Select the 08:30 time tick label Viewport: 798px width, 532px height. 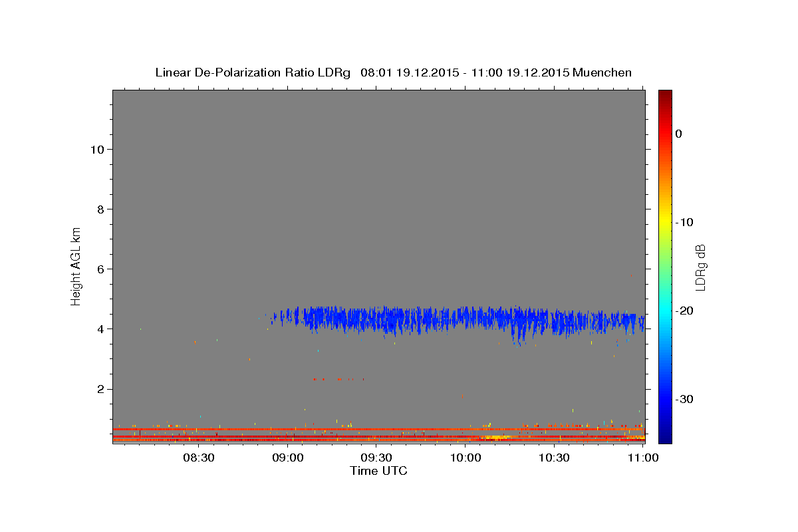(198, 458)
